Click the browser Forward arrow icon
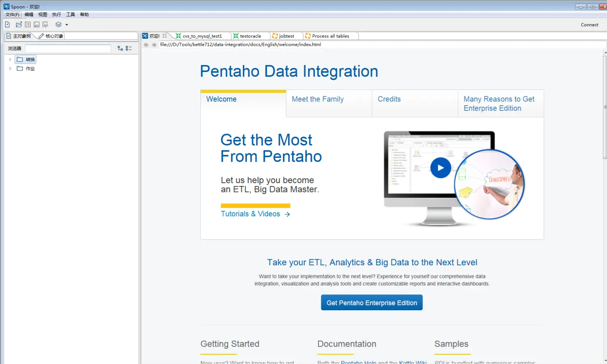Image resolution: width=607 pixels, height=364 pixels. [154, 45]
